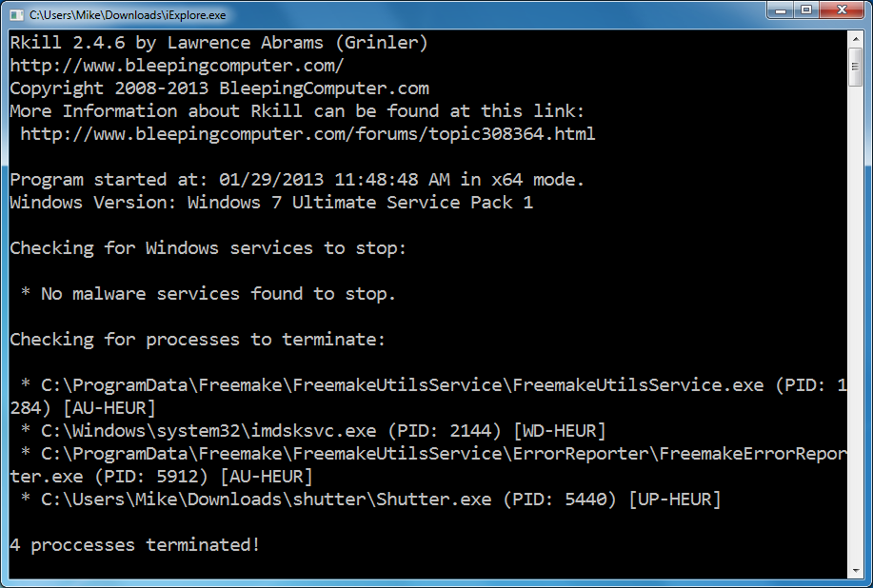Close the iExplore.exe console window
Image resolution: width=873 pixels, height=588 pixels.
(x=843, y=10)
